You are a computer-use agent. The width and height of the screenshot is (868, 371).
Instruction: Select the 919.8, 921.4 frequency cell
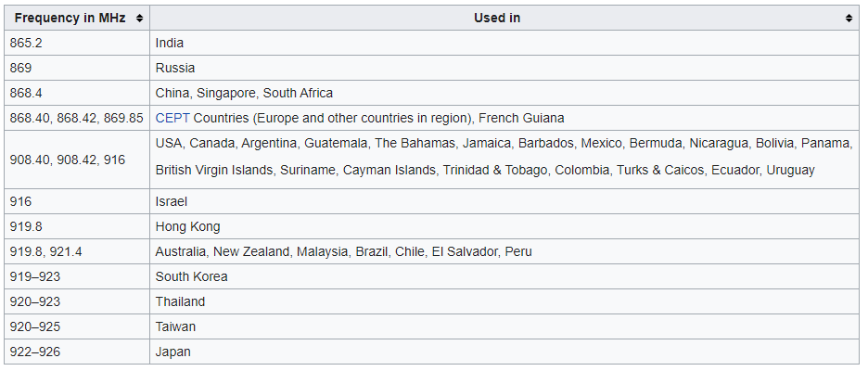point(77,251)
